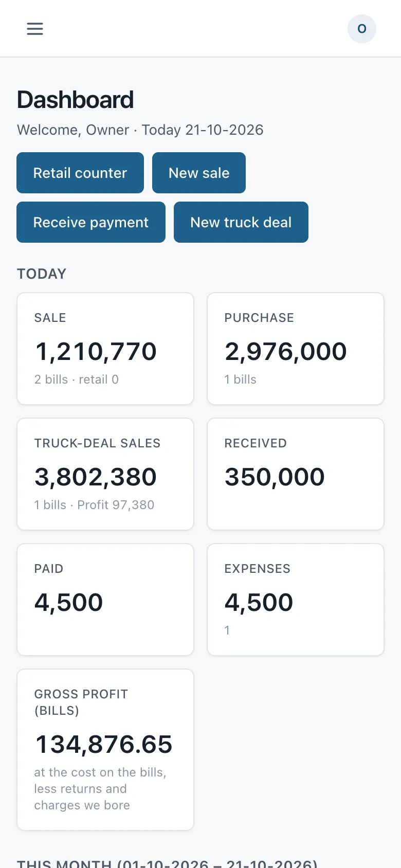
Task: Open the Purchase card showing 2,976,000
Action: 296,349
